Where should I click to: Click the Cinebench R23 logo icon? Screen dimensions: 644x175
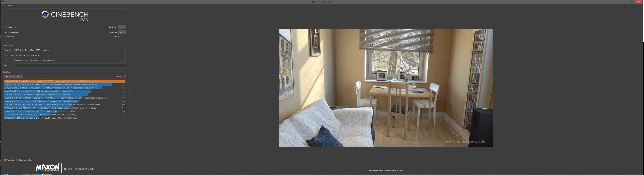(x=45, y=15)
